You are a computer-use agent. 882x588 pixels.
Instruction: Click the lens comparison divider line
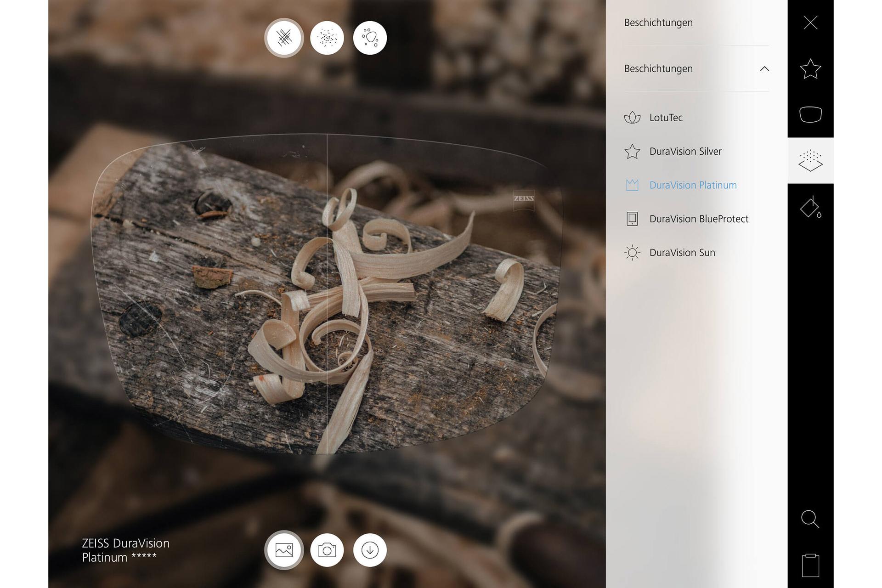[x=327, y=294]
